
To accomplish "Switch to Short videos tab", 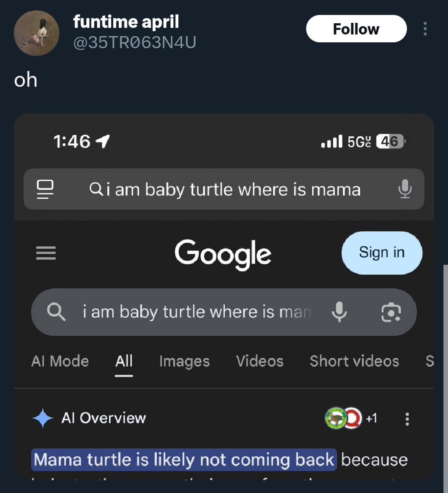I will (x=354, y=361).
